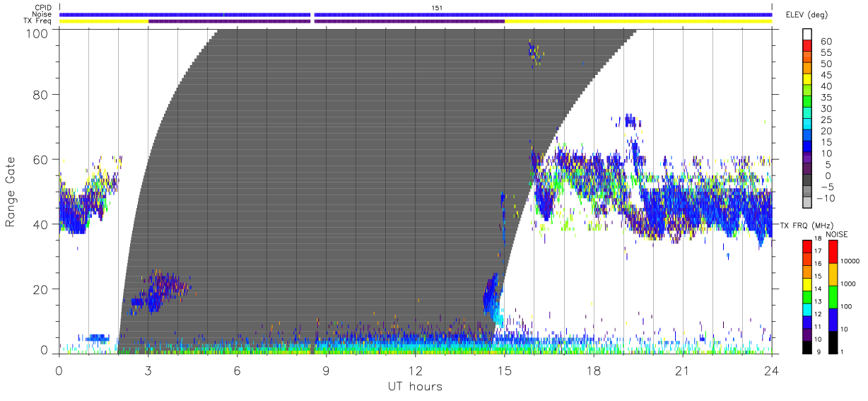Click the '6' tick on the UT hours axis
The image size is (868, 401).
pos(237,370)
